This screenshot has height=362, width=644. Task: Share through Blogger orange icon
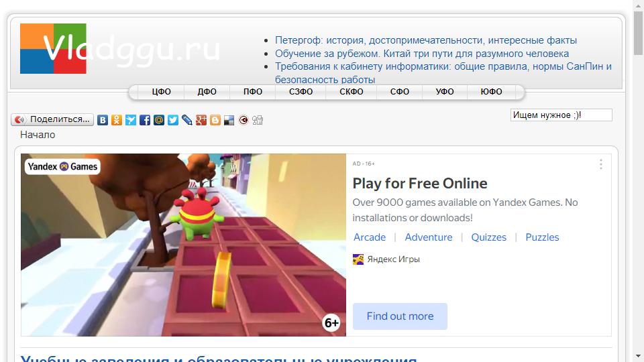(215, 120)
